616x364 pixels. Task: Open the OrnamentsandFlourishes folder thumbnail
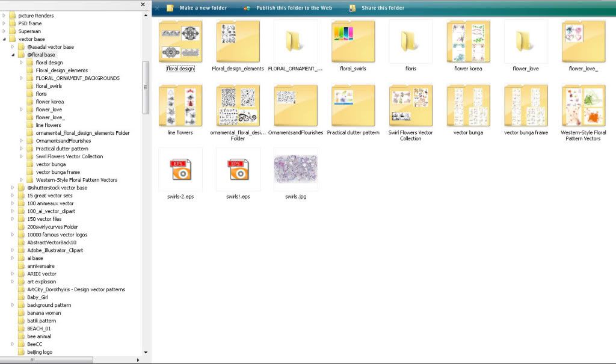295,105
